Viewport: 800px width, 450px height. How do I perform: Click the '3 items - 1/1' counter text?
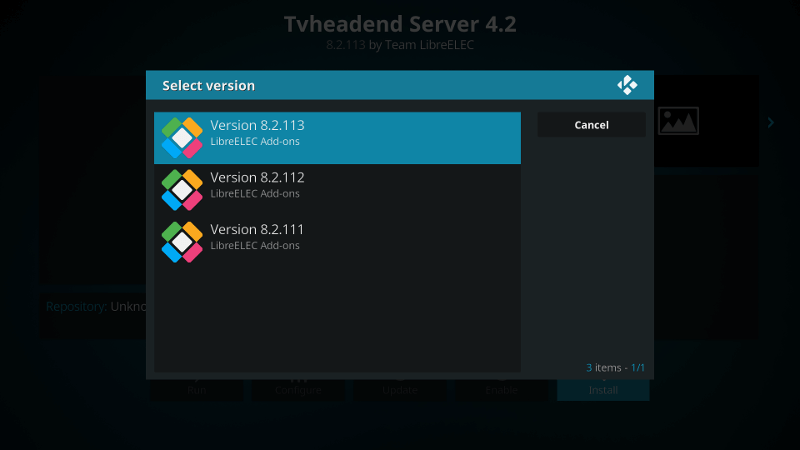click(x=615, y=367)
